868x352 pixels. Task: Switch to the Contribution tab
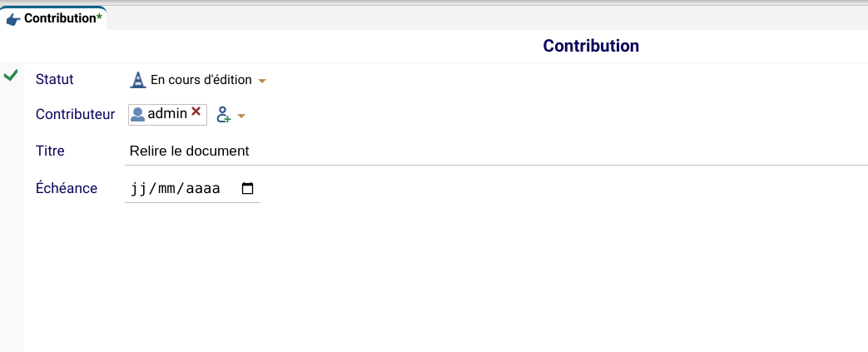pos(60,17)
